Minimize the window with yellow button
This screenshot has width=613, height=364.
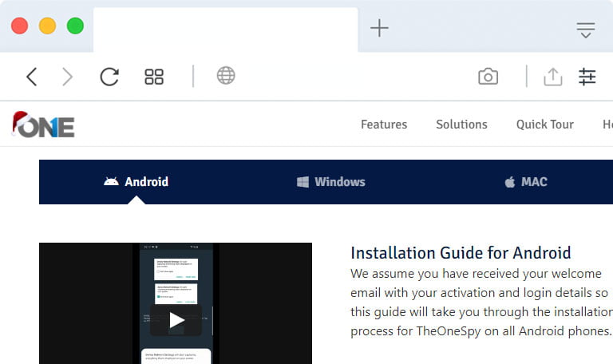pos(47,26)
